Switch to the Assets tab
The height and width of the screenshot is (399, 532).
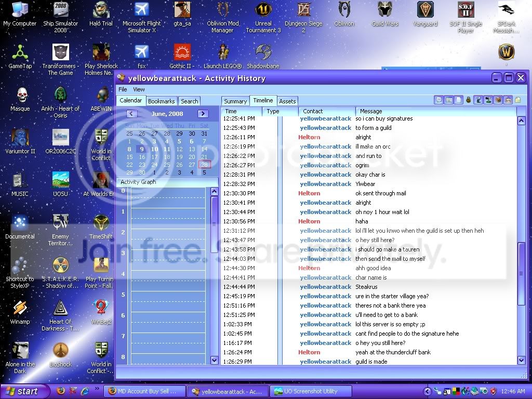pos(287,101)
